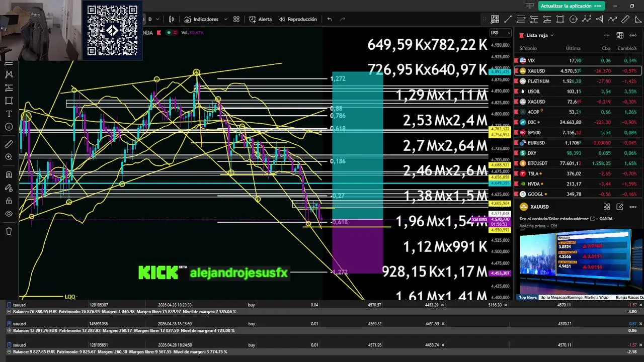Create an Alerta
The width and height of the screenshot is (644, 362).
coord(260,19)
